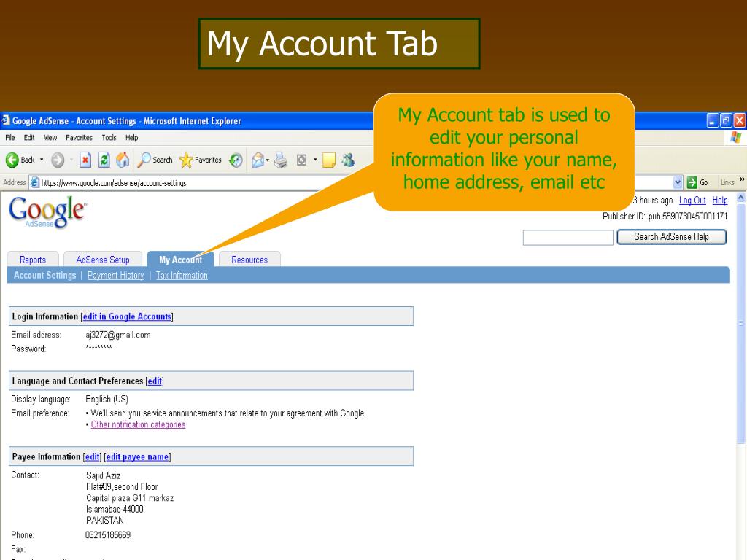Viewport: 747px width, 560px height.
Task: Edit Language and Contact Preferences
Action: (x=155, y=381)
